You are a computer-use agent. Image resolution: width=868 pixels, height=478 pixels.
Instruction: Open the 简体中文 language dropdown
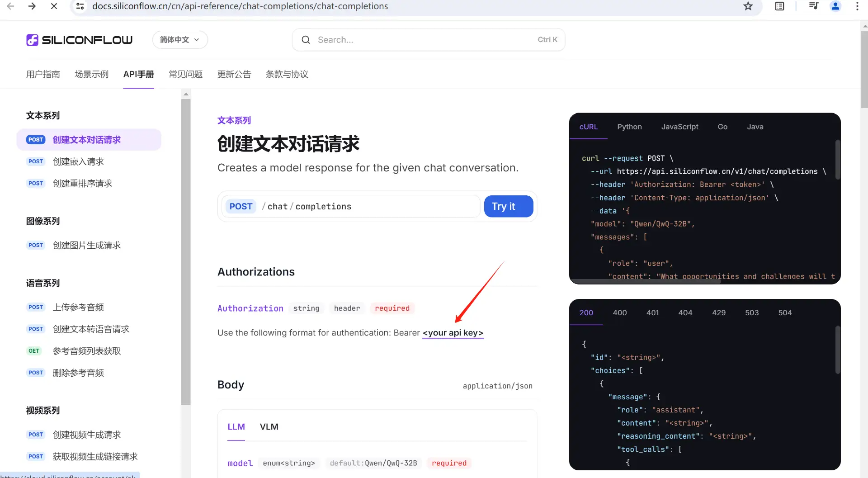point(180,40)
